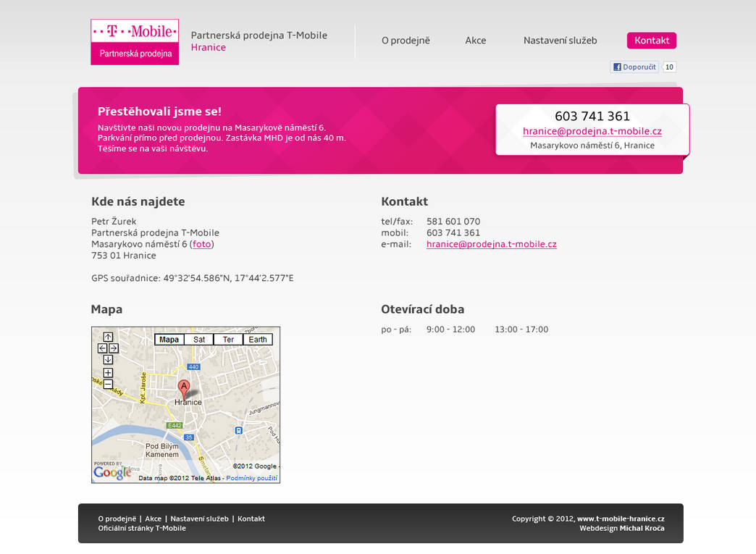Pan the map down with arrow icon
Image resolution: width=756 pixels, height=554 pixels.
click(108, 360)
